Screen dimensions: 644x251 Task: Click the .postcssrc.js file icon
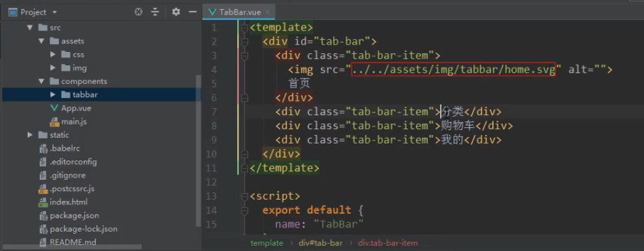click(43, 189)
